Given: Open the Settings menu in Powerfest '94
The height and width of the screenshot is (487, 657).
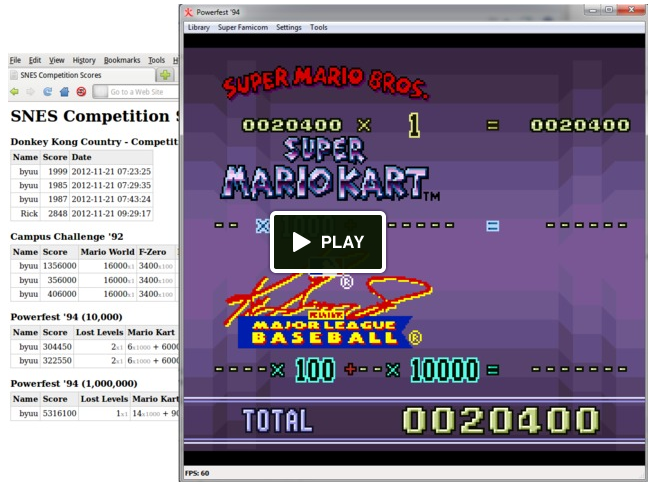Looking at the screenshot, I should click(x=289, y=27).
